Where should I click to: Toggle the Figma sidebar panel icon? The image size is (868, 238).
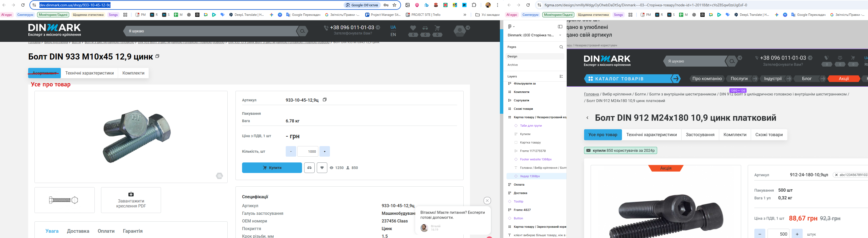click(x=560, y=27)
